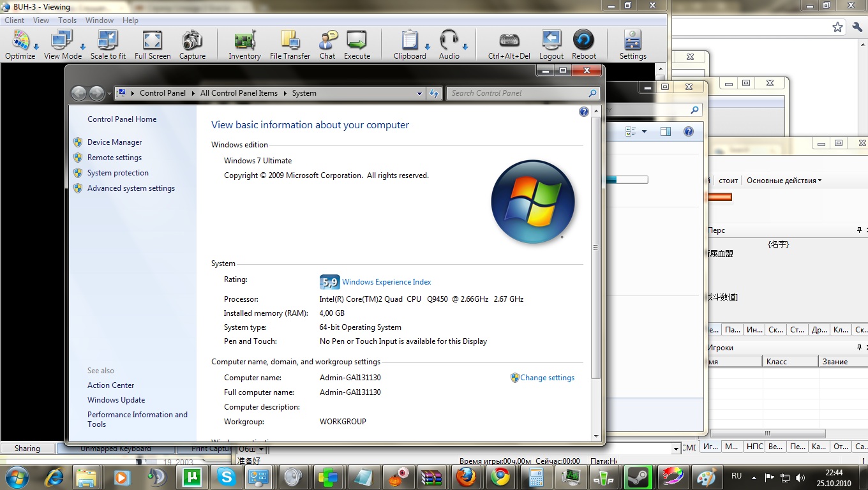
Task: Open Advanced system settings
Action: pos(131,188)
